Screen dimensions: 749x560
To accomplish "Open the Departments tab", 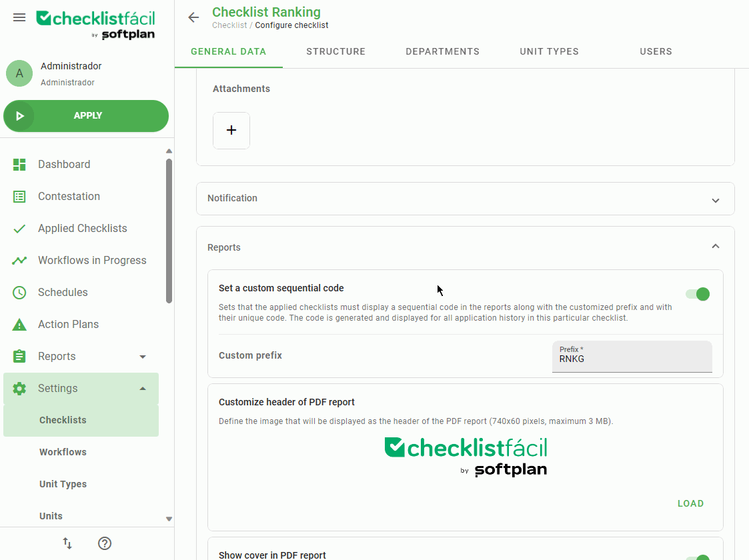I will (x=442, y=51).
